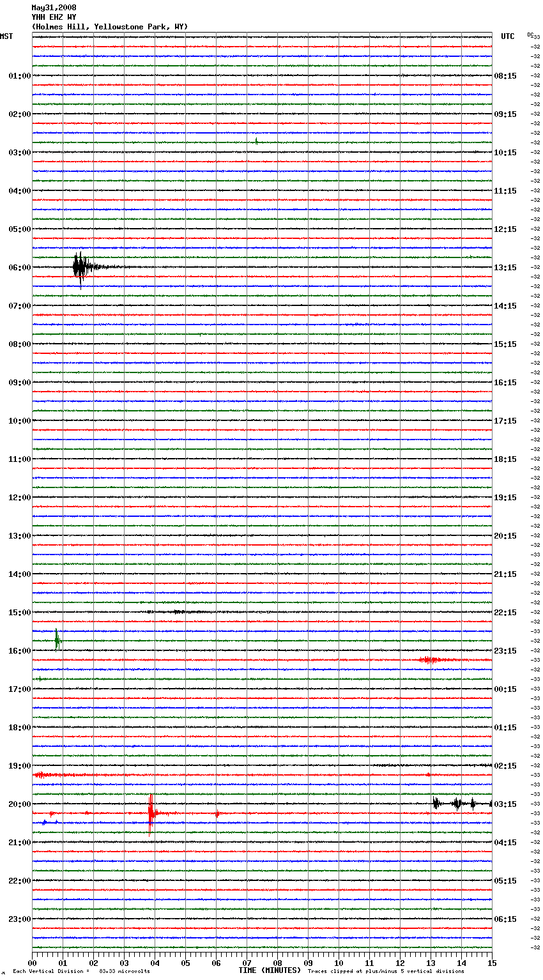Select the station code YHH EHZ WY
This screenshot has height=980, width=543.
(x=54, y=17)
